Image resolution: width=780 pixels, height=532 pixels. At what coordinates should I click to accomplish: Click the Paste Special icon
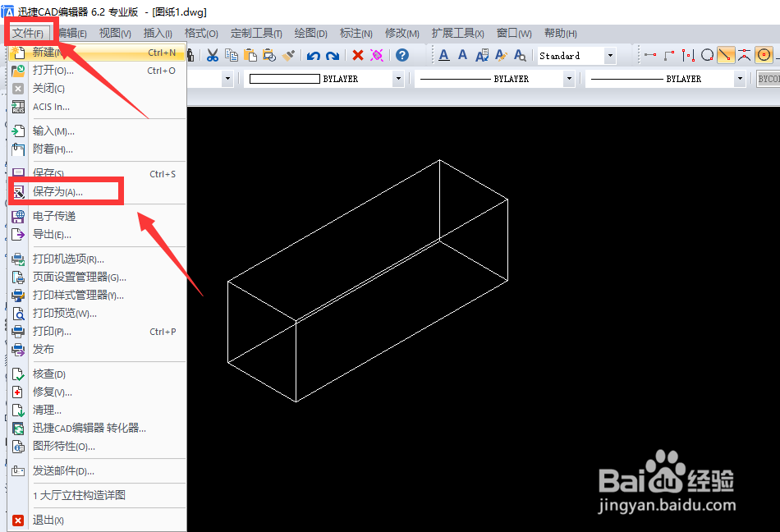tap(269, 55)
